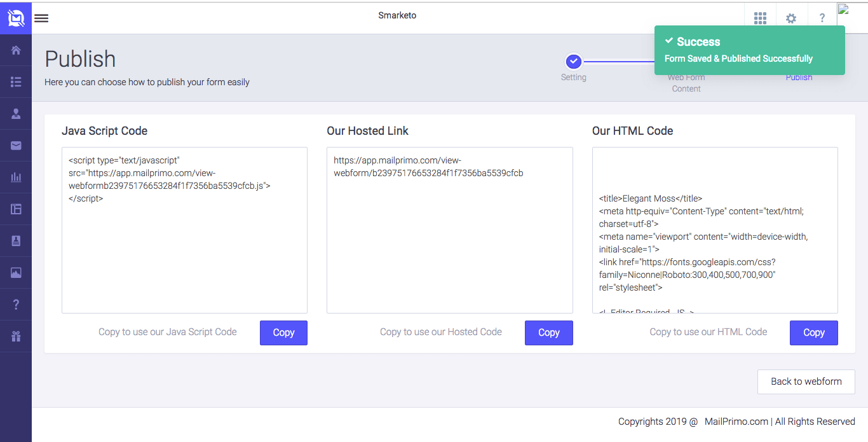Toggle the hamburger menu icon

41,18
